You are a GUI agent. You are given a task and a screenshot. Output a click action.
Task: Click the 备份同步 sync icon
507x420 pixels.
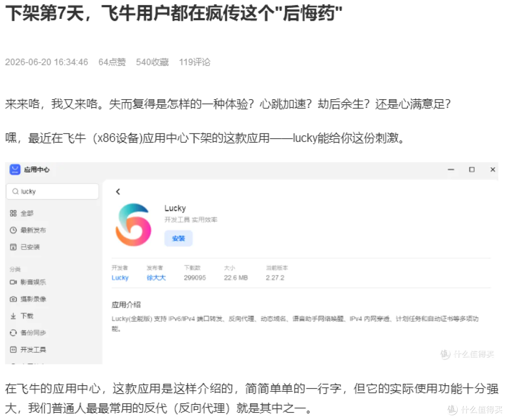[x=13, y=333]
